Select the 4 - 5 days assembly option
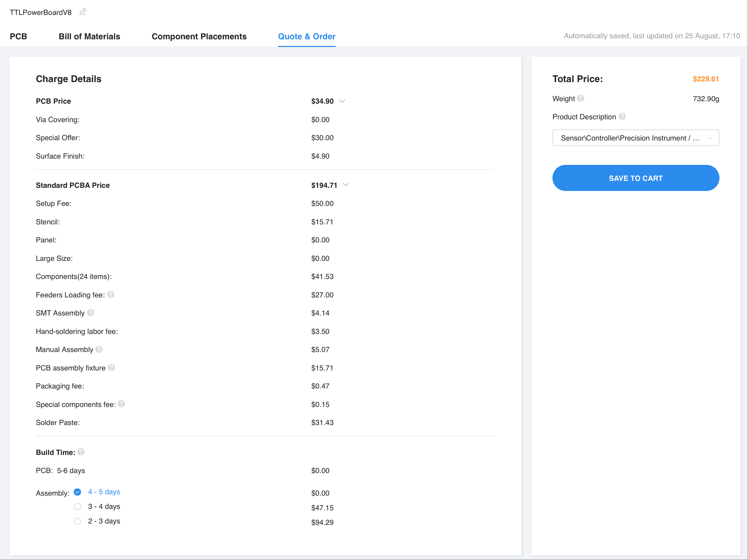 (x=78, y=492)
